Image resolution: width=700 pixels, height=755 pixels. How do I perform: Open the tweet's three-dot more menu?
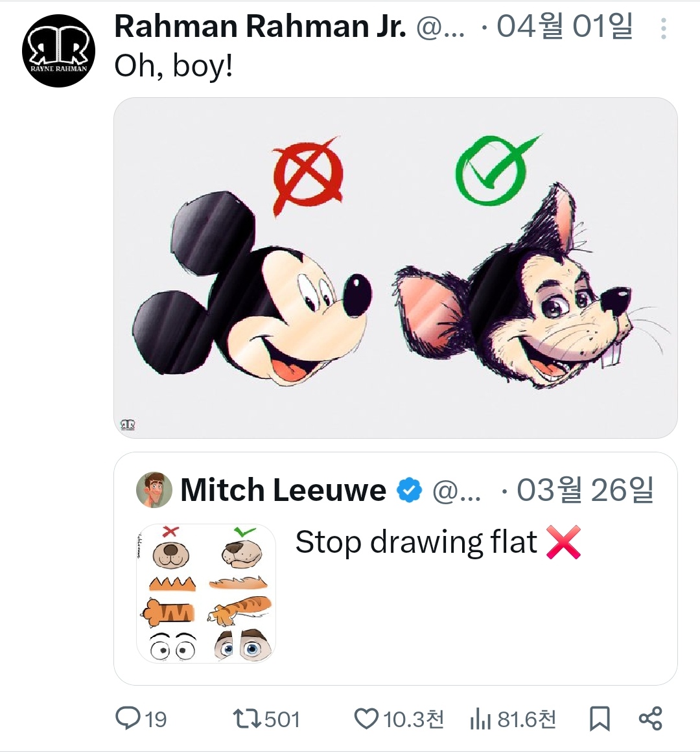tap(663, 29)
